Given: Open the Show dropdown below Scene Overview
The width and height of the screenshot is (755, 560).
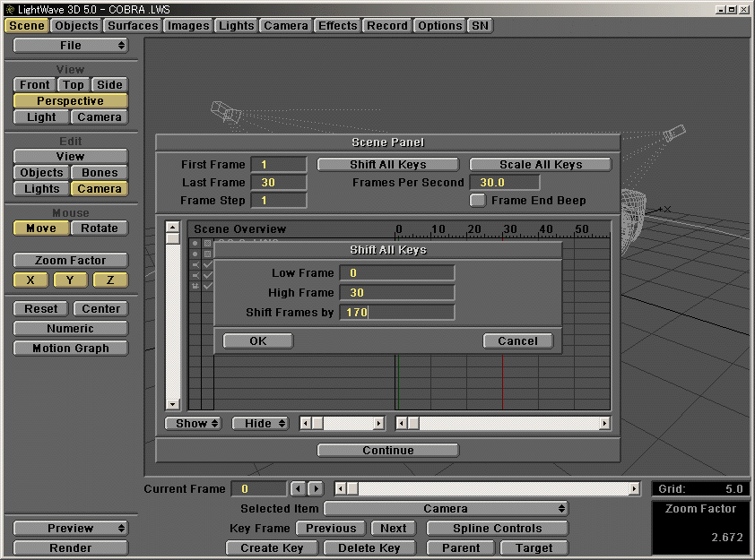Looking at the screenshot, I should click(193, 423).
